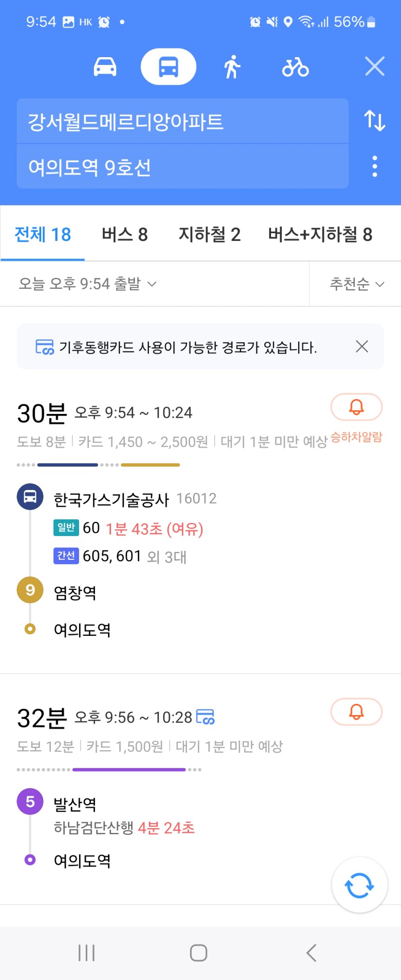Refresh routes with the circular refresh button
The height and width of the screenshot is (980, 401).
point(359,885)
